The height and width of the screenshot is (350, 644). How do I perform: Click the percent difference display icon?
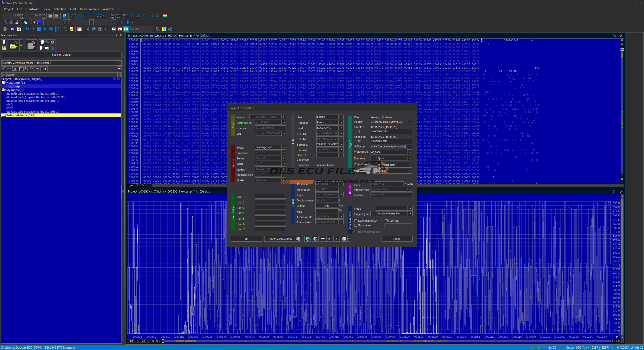pos(133,16)
